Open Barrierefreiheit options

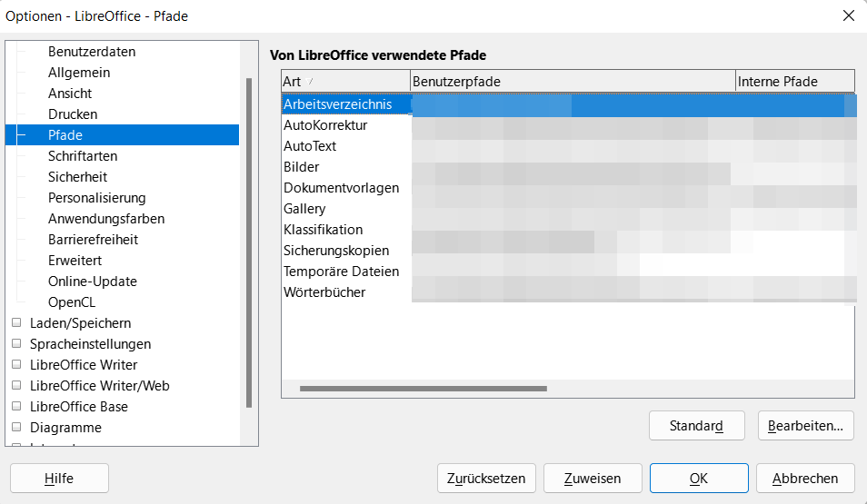click(93, 240)
